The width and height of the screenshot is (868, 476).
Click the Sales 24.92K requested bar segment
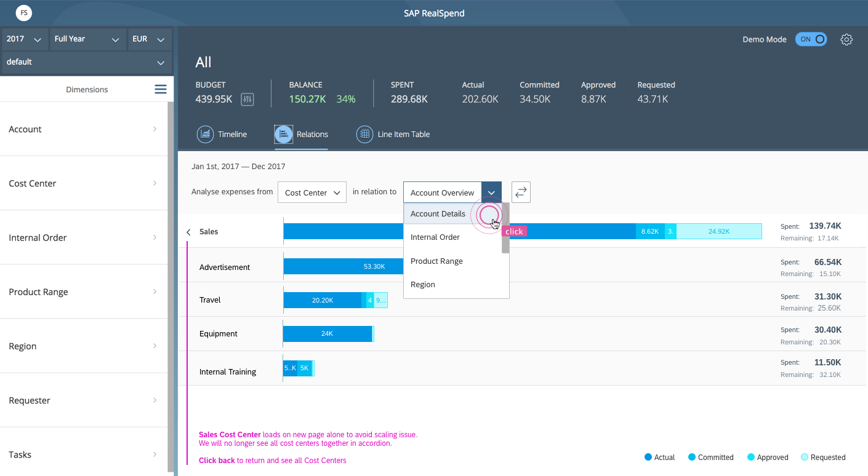pos(719,231)
